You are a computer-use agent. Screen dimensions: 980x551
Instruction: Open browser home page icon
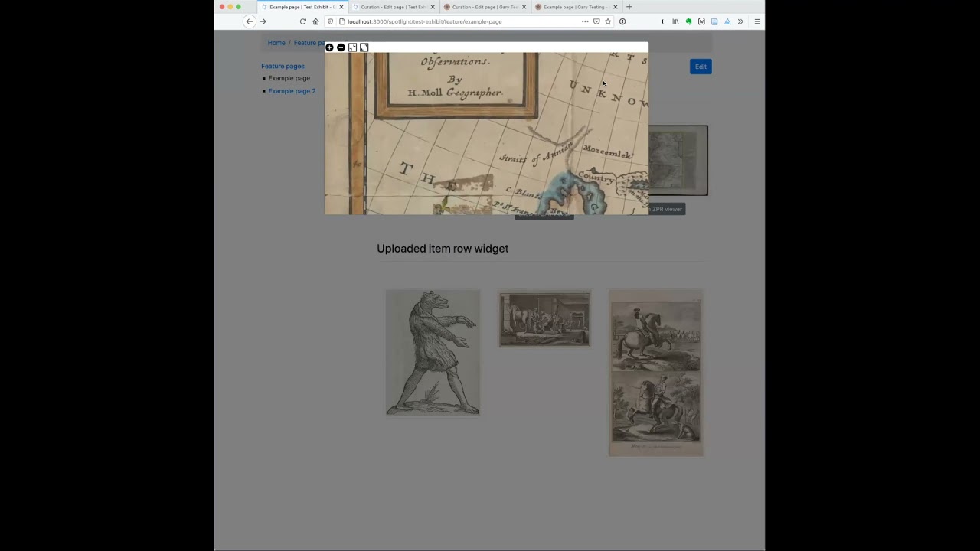pyautogui.click(x=315, y=21)
